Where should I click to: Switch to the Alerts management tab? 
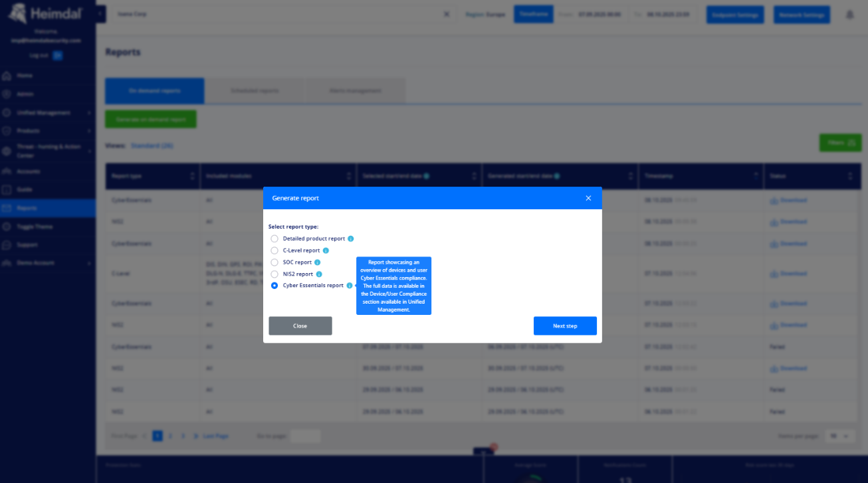(355, 90)
